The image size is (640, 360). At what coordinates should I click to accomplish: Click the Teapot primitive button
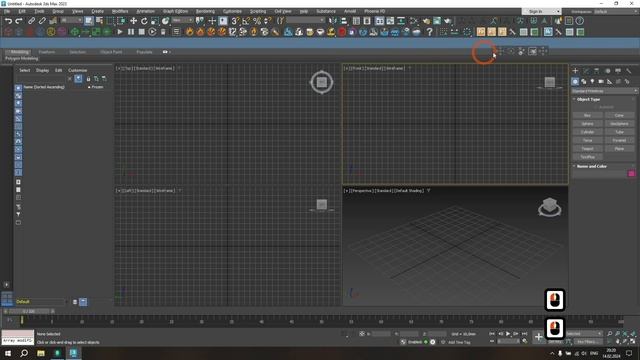pos(587,149)
